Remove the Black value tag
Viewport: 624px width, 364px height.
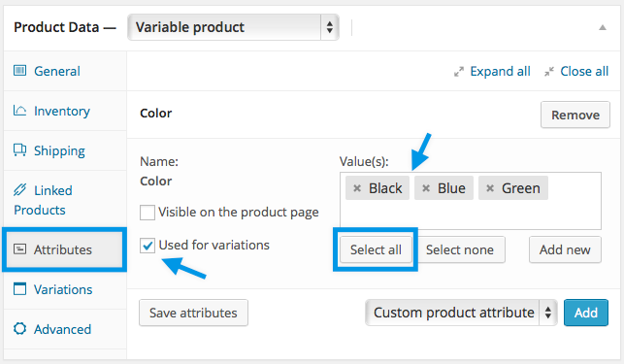click(357, 188)
